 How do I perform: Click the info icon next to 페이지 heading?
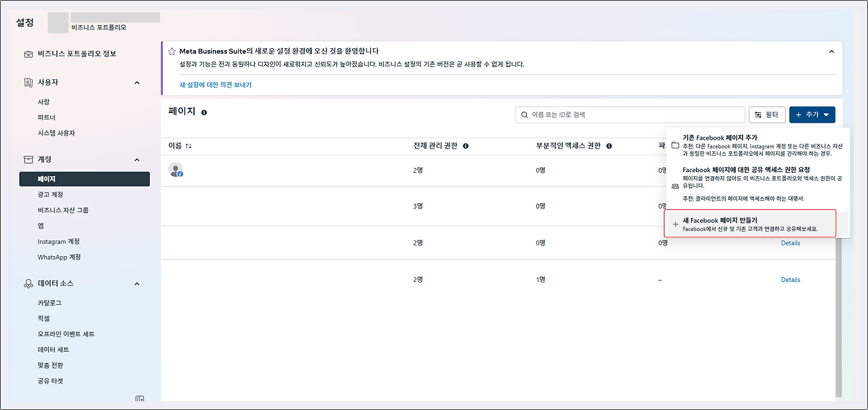[x=204, y=112]
